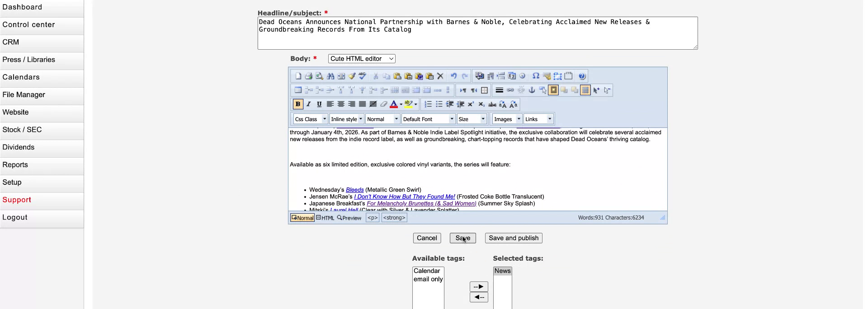Screen dimensions: 868x309
Task: Click the Print preview magnifier icon
Action: [x=319, y=76]
